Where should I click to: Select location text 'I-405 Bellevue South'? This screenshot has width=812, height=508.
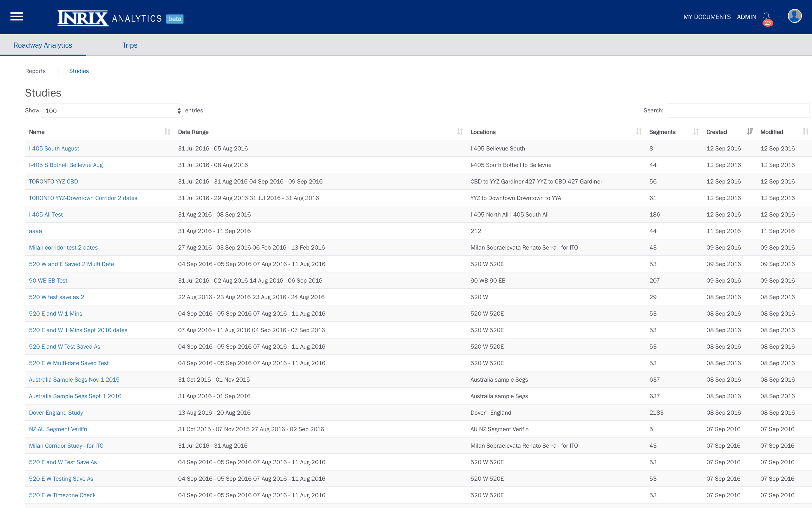(498, 149)
